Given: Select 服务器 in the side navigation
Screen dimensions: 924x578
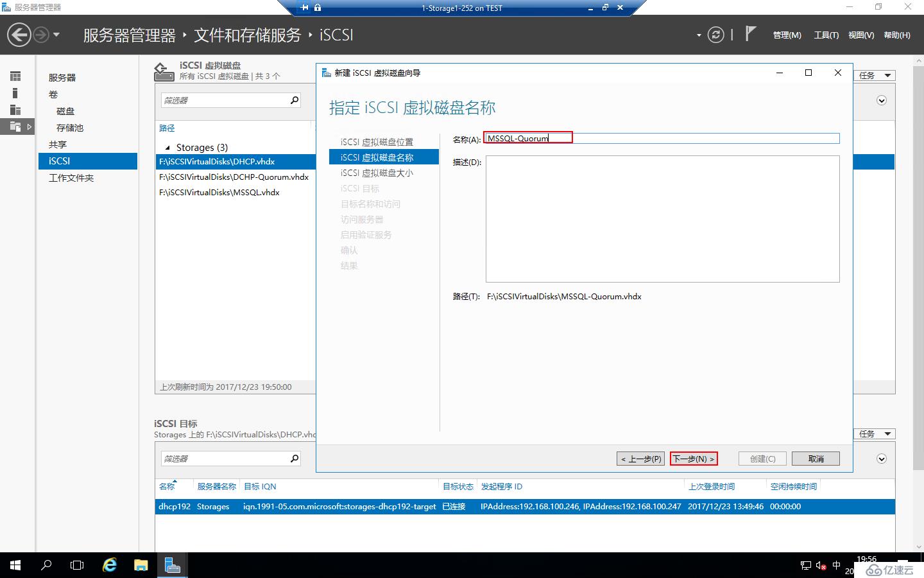Looking at the screenshot, I should click(x=62, y=78).
